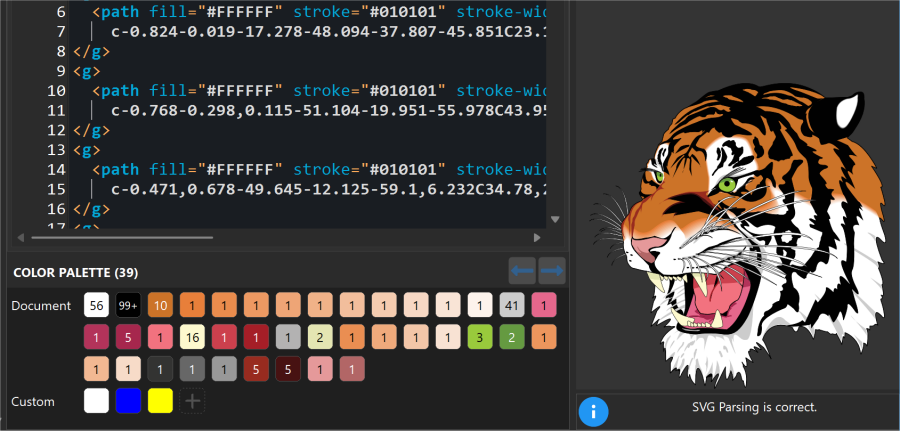Select the pink swatch ending the first row
The width and height of the screenshot is (900, 431).
click(x=544, y=305)
